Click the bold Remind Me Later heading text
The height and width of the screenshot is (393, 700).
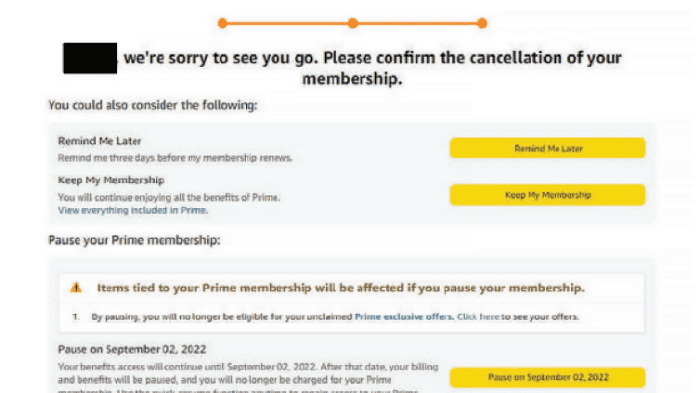(x=99, y=141)
